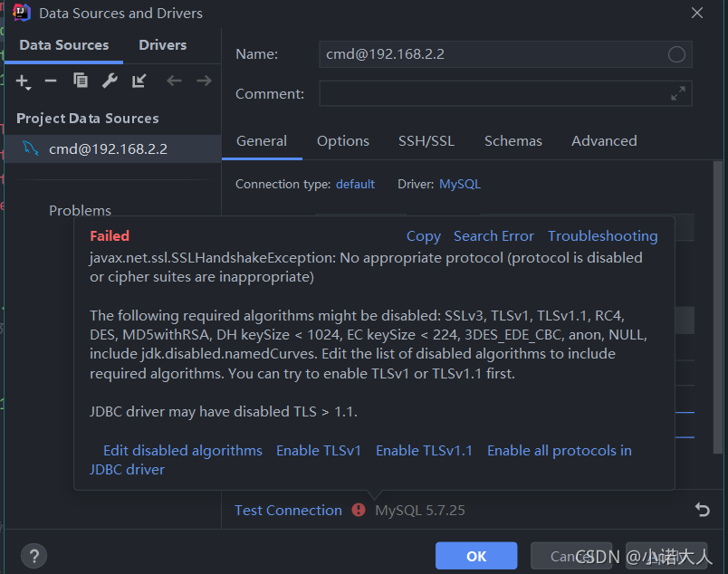
Task: Click the red error icon beside Test Connection
Action: tap(359, 510)
